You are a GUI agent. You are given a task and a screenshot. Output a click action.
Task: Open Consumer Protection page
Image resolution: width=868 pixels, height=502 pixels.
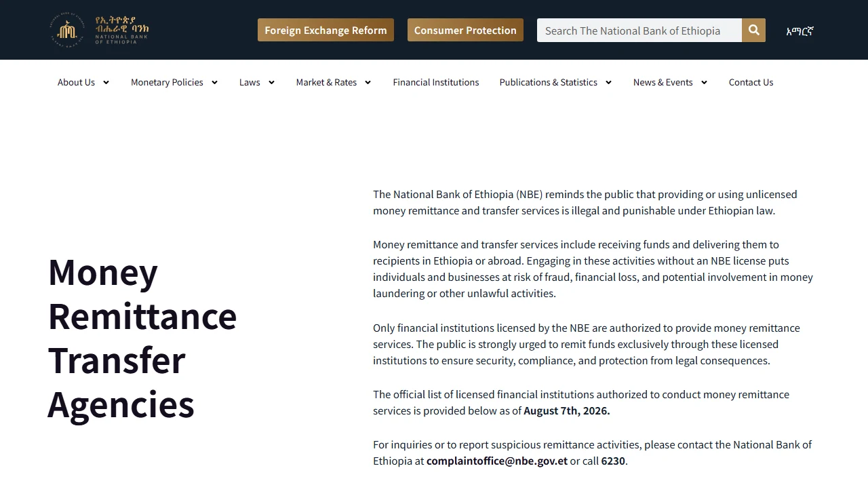[465, 30]
